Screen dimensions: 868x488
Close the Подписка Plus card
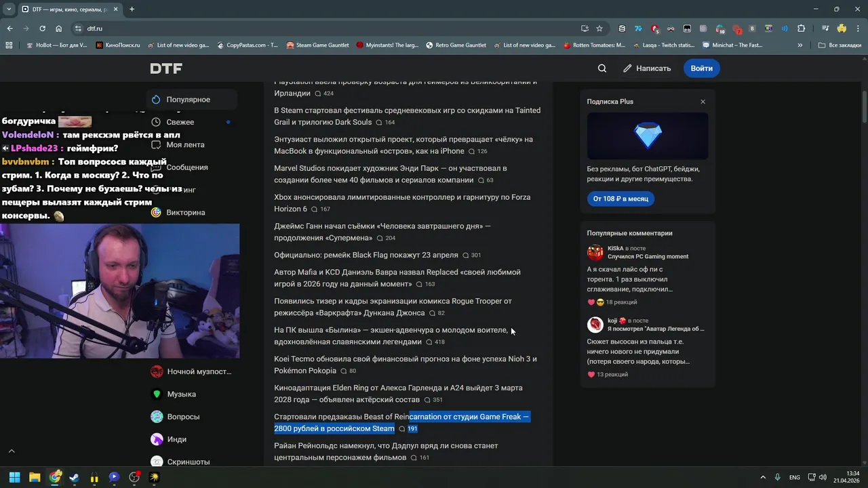[x=703, y=102]
